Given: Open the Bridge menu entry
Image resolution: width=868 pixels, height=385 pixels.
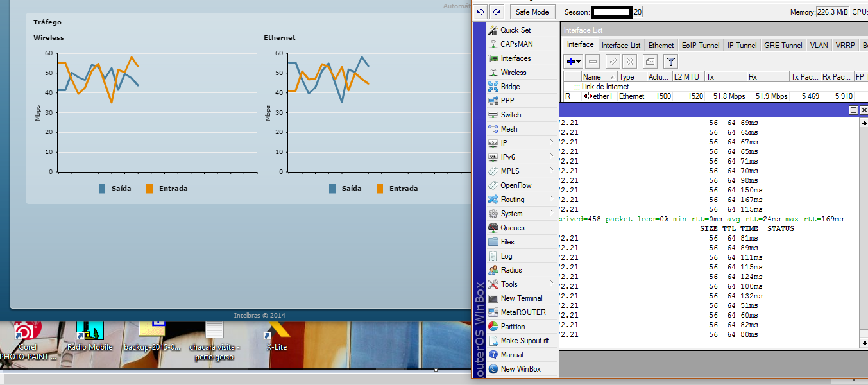Looking at the screenshot, I should point(510,87).
